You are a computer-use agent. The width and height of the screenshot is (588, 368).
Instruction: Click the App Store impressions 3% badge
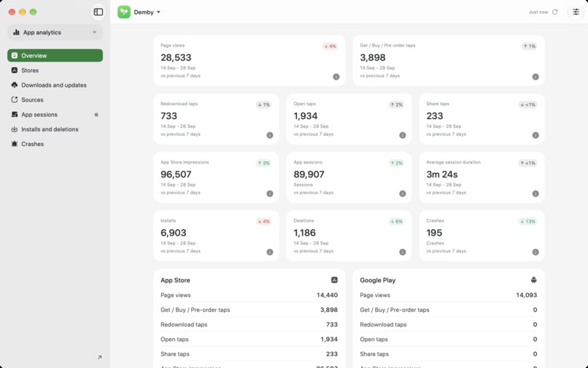[x=263, y=163]
